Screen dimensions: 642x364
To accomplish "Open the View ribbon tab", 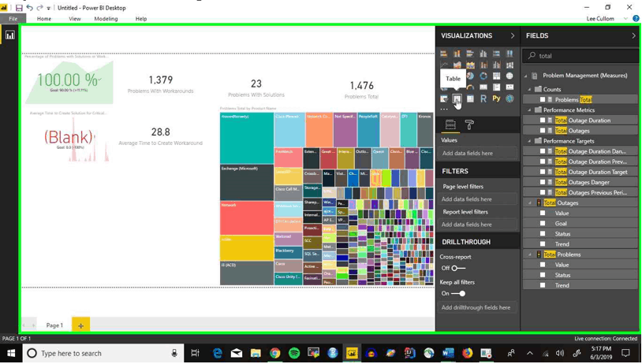I will click(74, 19).
